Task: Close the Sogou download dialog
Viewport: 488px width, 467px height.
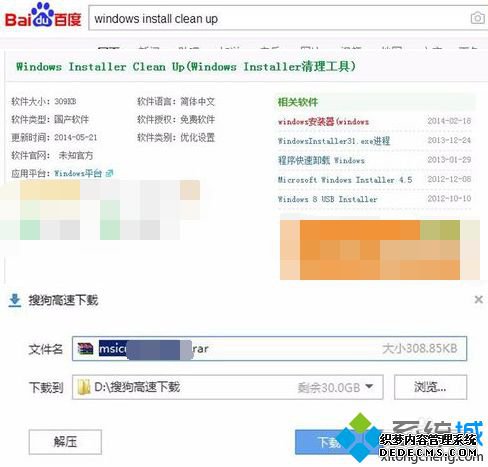Action: [478, 300]
